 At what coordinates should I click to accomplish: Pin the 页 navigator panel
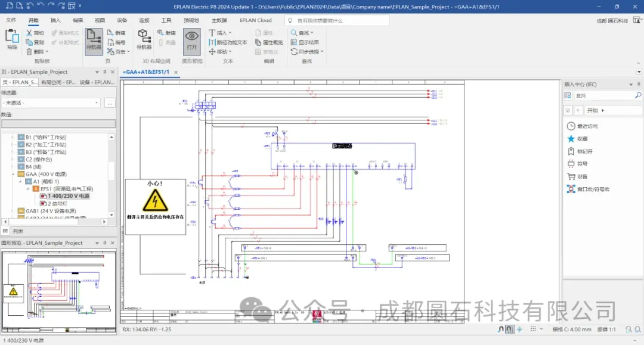click(x=105, y=72)
